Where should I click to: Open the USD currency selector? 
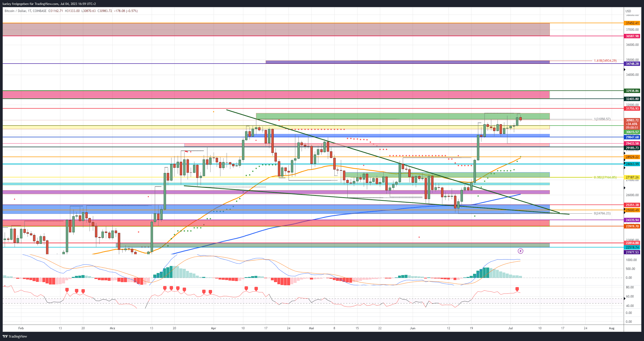632,11
